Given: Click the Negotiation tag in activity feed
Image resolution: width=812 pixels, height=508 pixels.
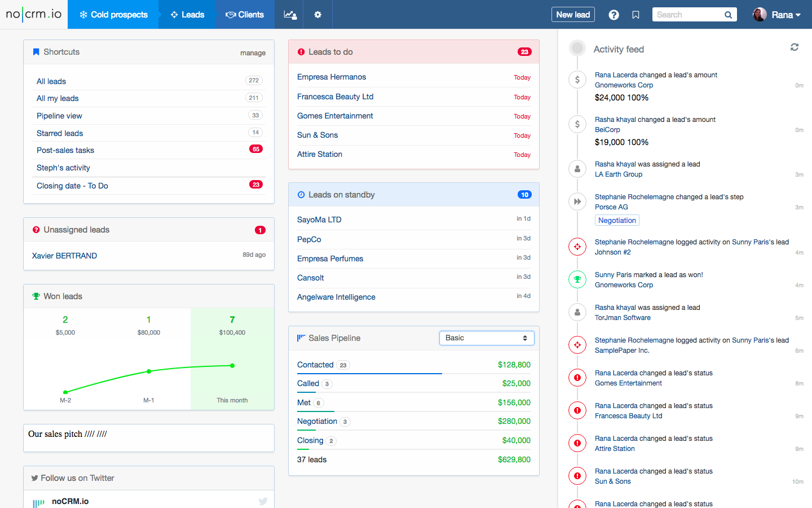Looking at the screenshot, I should 617,220.
